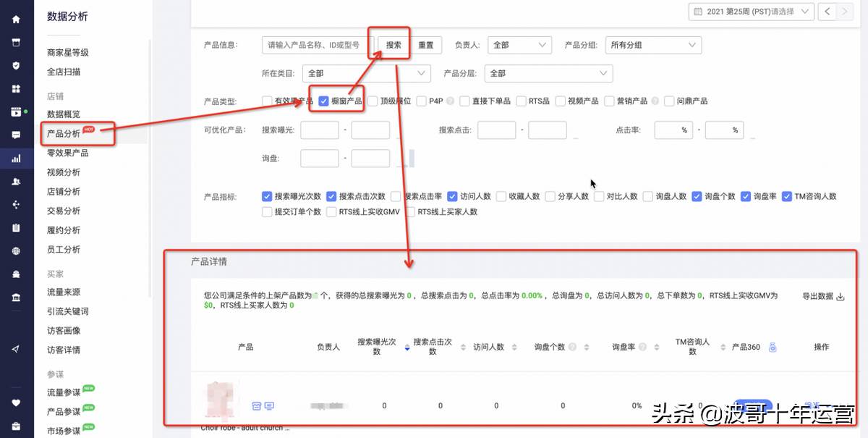The width and height of the screenshot is (868, 438).
Task: Check the 提交订单个数 metric checkbox
Action: click(x=267, y=212)
